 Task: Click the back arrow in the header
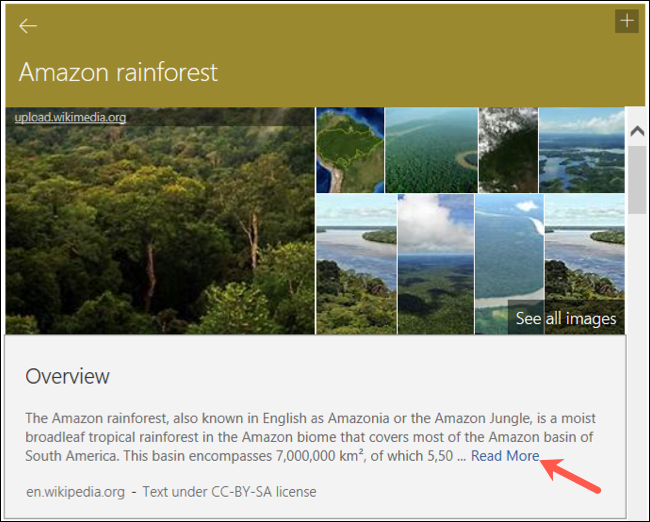click(x=28, y=26)
